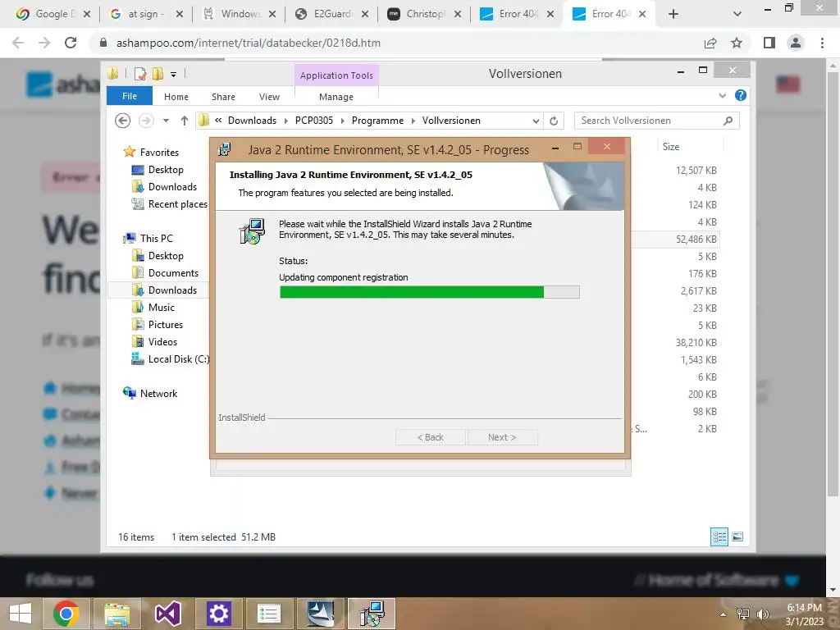Switch to the Share ribbon tab
840x630 pixels.
223,97
